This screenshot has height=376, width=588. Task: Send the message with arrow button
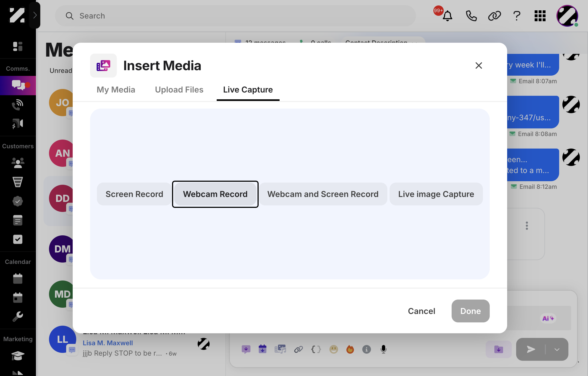(x=531, y=349)
